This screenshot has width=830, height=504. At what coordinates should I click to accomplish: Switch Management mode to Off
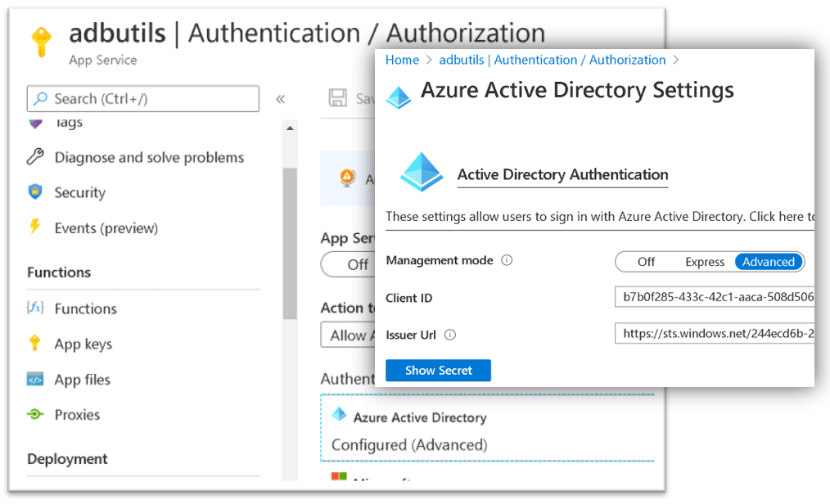click(646, 261)
